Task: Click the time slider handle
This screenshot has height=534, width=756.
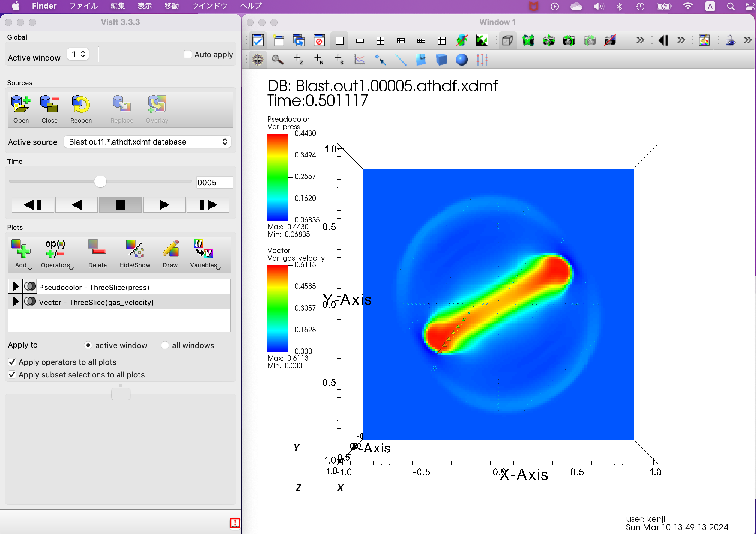Action: (100, 181)
